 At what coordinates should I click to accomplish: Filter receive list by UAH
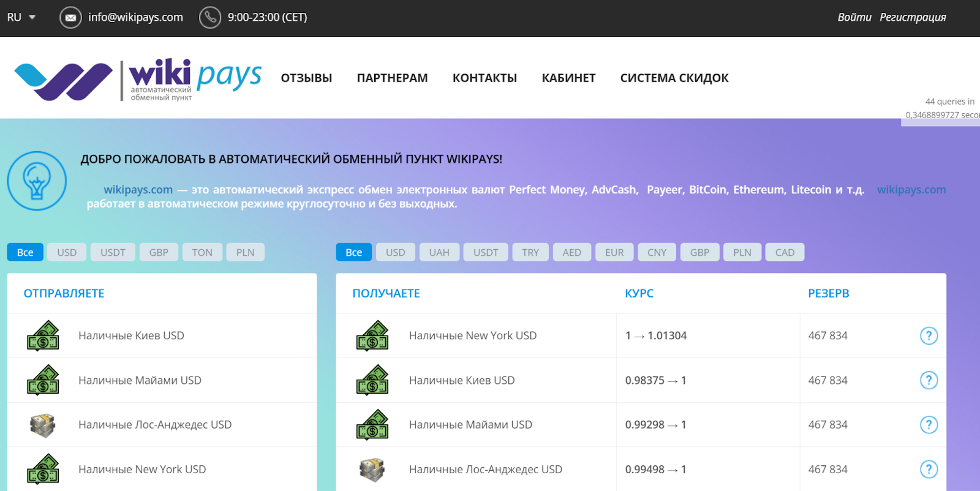pos(439,252)
